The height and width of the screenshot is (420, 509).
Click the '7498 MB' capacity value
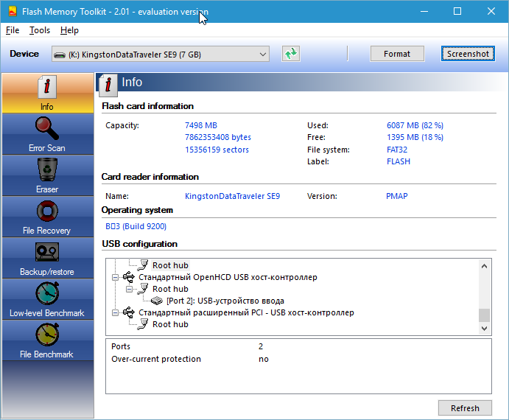[201, 125]
